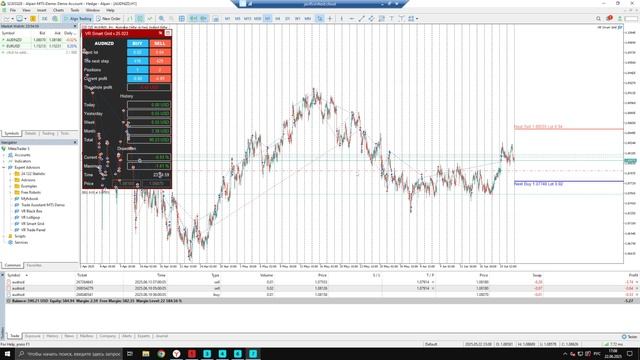Switch to History tab in Toolbox
Screen dimensions: 640x360
click(x=52, y=336)
